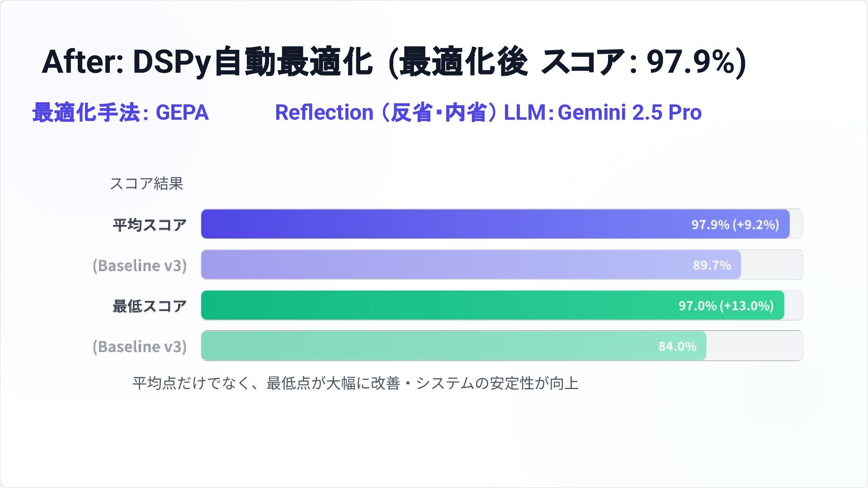This screenshot has width=868, height=488.
Task: Click the "Reflection (反省・内省) LLM: Gemini 2.5 Pro" text
Action: 488,113
